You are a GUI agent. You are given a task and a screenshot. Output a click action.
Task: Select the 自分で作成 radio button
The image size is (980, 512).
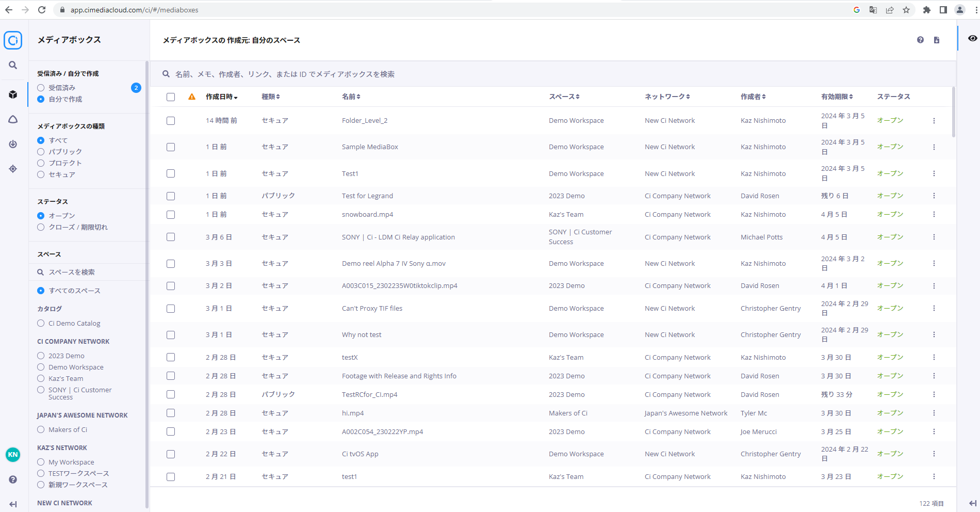(x=41, y=99)
